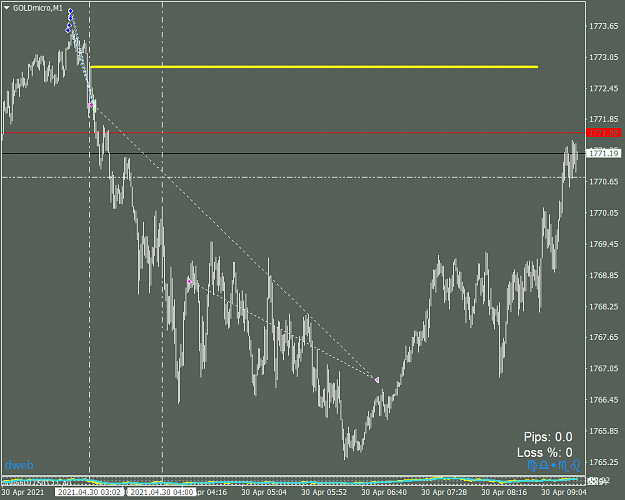The width and height of the screenshot is (625, 500).
Task: Click the 1772.45 price axis value
Action: pyautogui.click(x=604, y=89)
